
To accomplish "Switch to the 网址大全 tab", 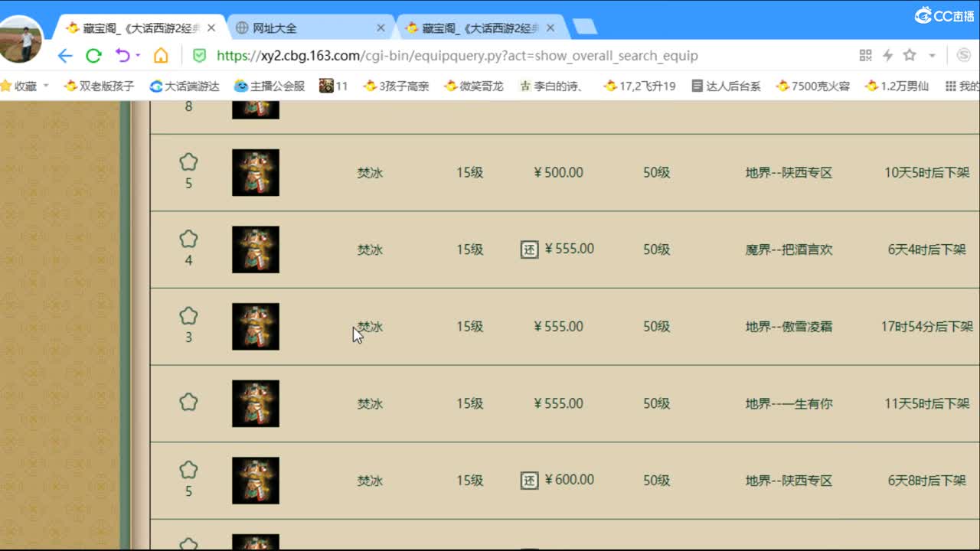I will click(310, 28).
